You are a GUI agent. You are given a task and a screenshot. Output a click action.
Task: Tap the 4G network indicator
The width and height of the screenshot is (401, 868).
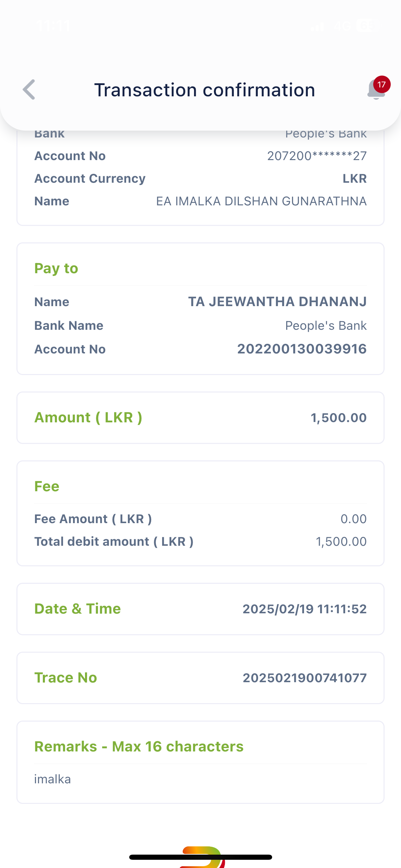[342, 26]
